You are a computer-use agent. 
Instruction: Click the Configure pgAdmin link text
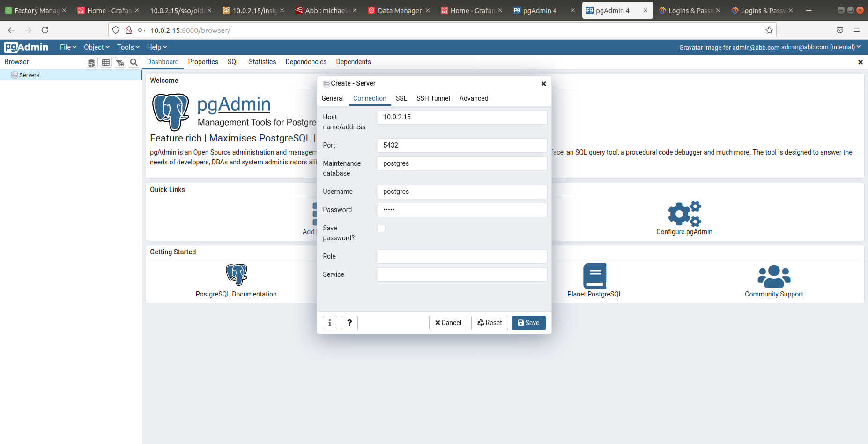(684, 232)
